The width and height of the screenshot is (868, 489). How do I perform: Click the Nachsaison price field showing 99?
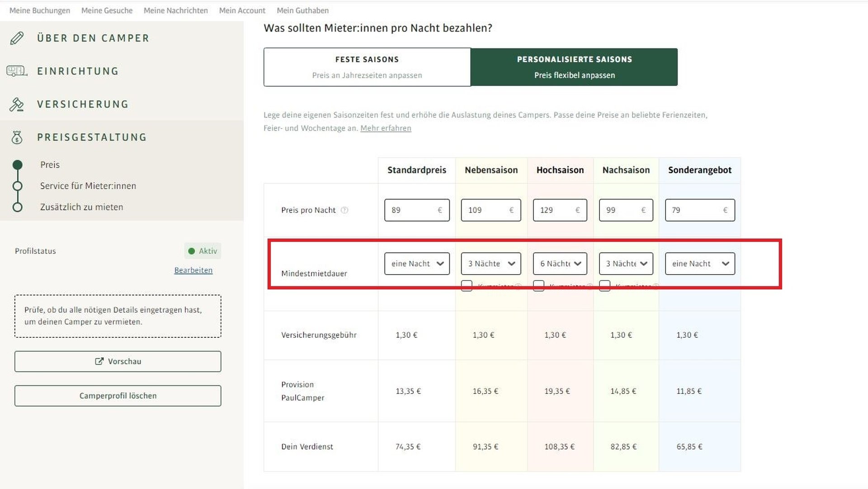point(626,210)
